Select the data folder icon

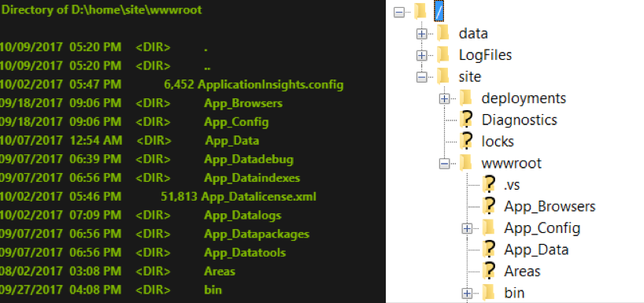(442, 33)
